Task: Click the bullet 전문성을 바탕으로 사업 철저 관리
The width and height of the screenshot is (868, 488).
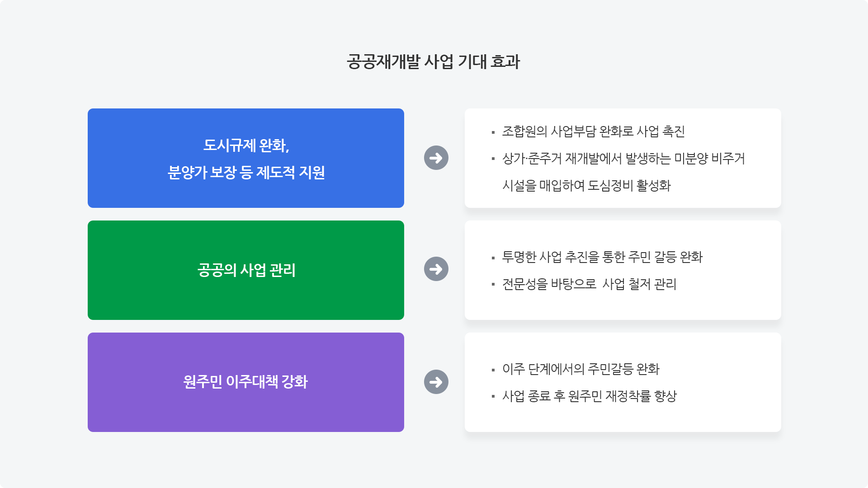Action: 589,284
